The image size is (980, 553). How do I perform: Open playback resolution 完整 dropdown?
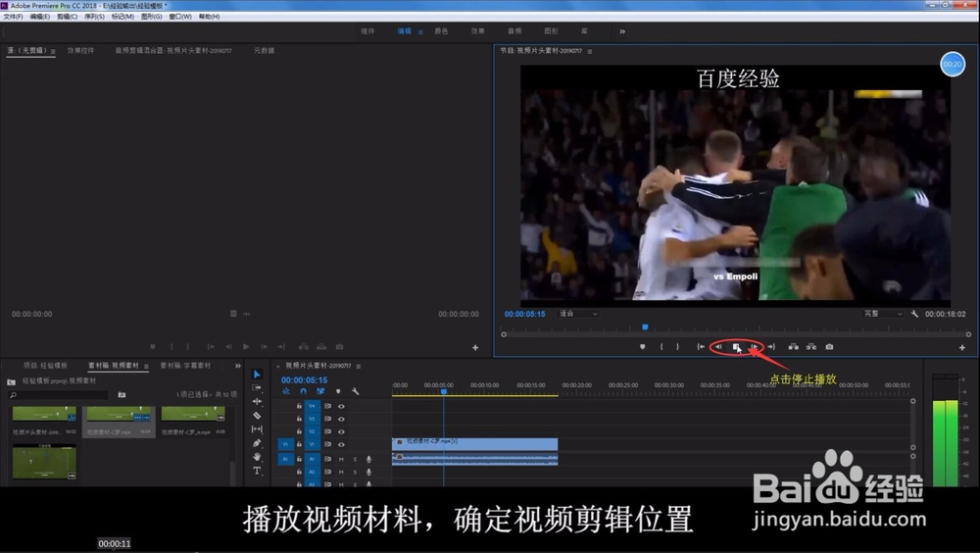pos(883,314)
